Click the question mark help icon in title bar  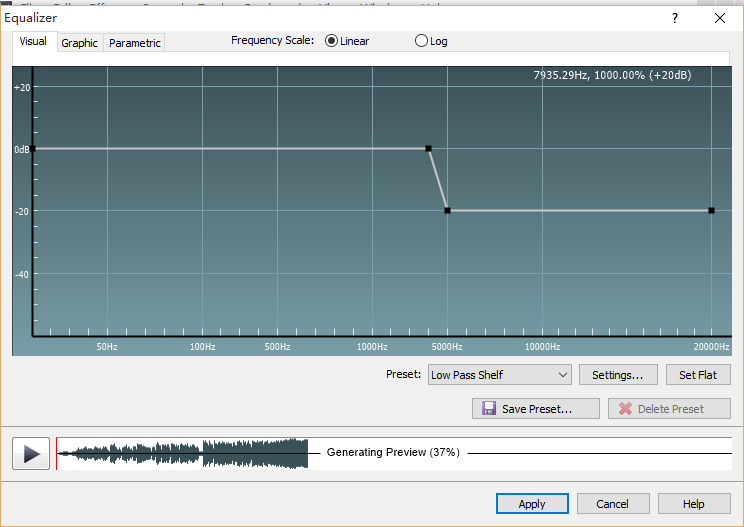(675, 18)
